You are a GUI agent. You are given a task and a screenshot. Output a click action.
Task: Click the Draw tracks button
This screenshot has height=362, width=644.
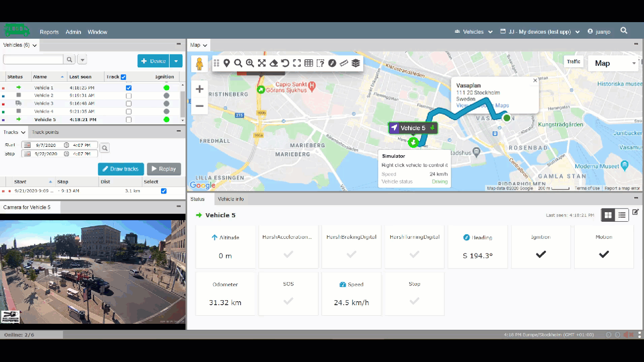(121, 169)
